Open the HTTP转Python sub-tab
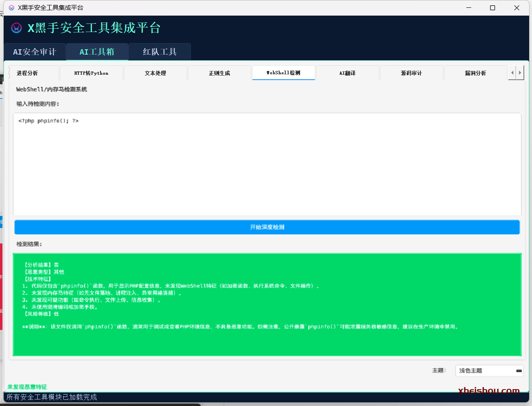 [92, 73]
